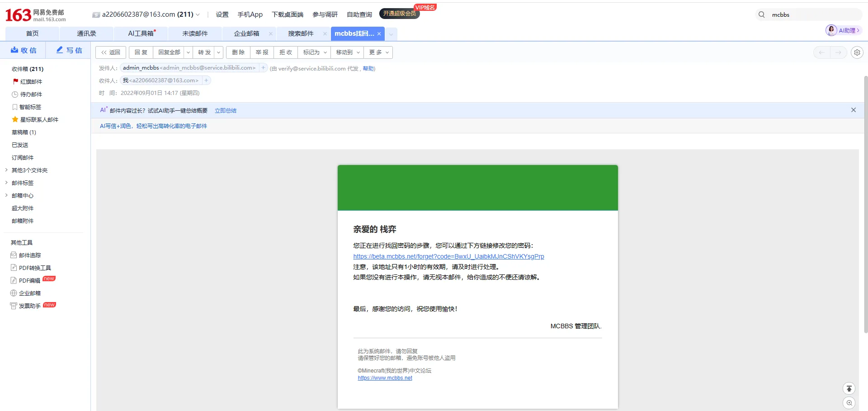Open 移动到 dropdown
Screen dimensions: 868x411
click(347, 52)
